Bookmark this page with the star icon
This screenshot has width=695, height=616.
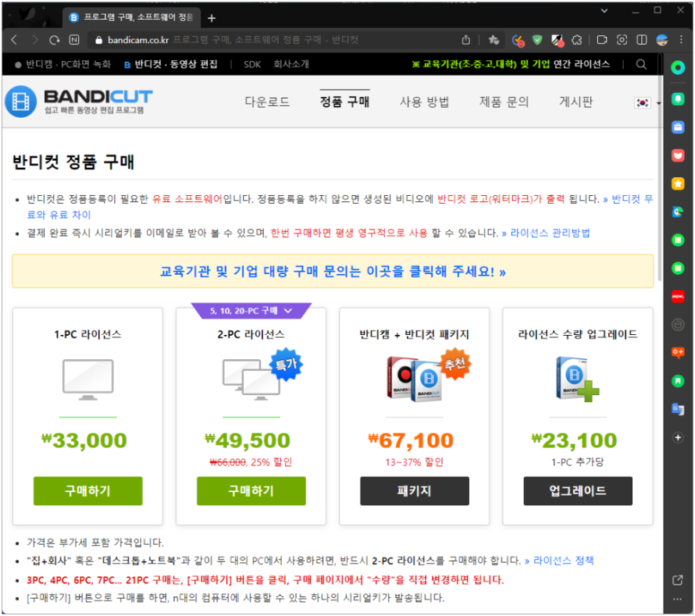coord(494,40)
